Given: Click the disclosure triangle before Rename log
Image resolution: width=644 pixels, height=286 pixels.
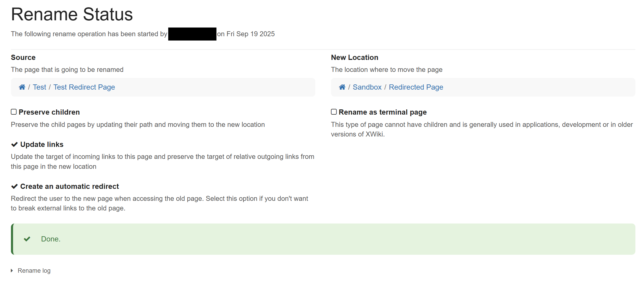Looking at the screenshot, I should 12,270.
